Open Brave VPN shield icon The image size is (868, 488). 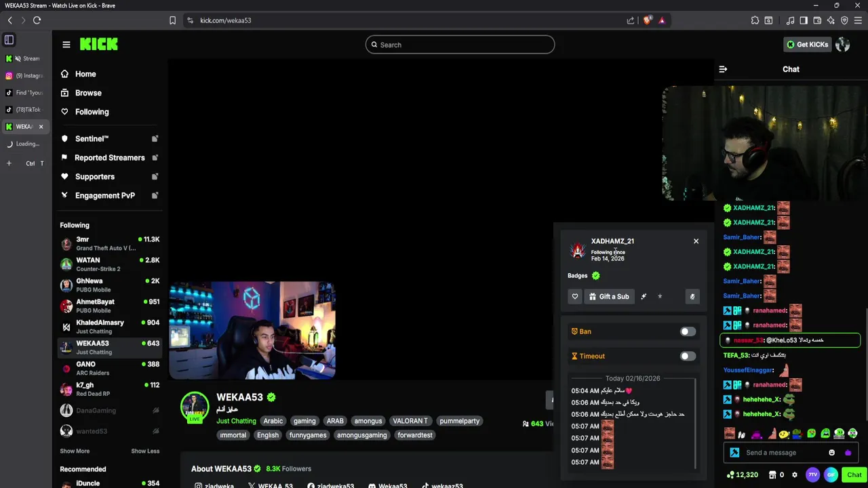click(x=844, y=20)
